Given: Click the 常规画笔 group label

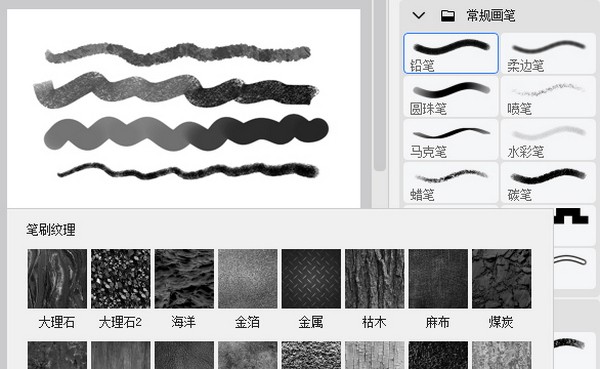Looking at the screenshot, I should [x=491, y=16].
